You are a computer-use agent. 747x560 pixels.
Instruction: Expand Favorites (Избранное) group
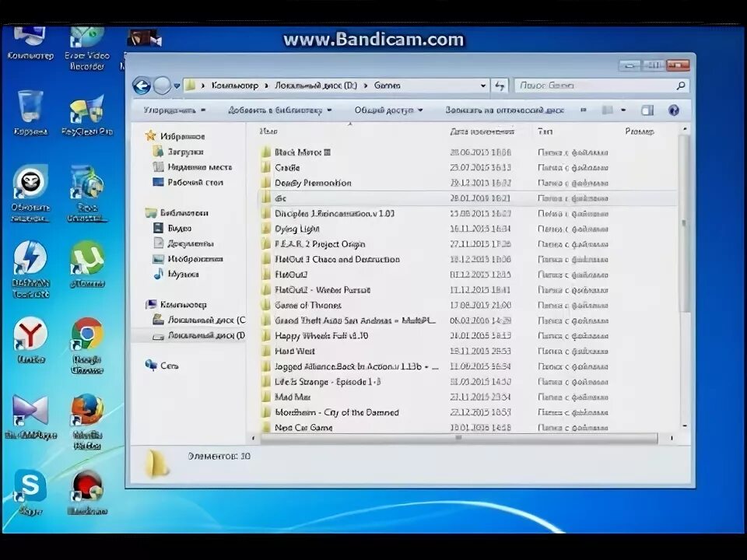point(175,136)
